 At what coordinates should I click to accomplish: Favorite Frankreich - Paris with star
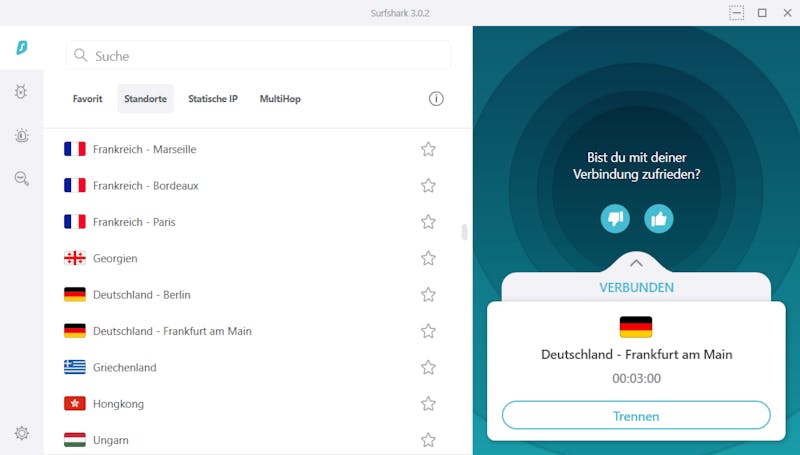pos(428,222)
